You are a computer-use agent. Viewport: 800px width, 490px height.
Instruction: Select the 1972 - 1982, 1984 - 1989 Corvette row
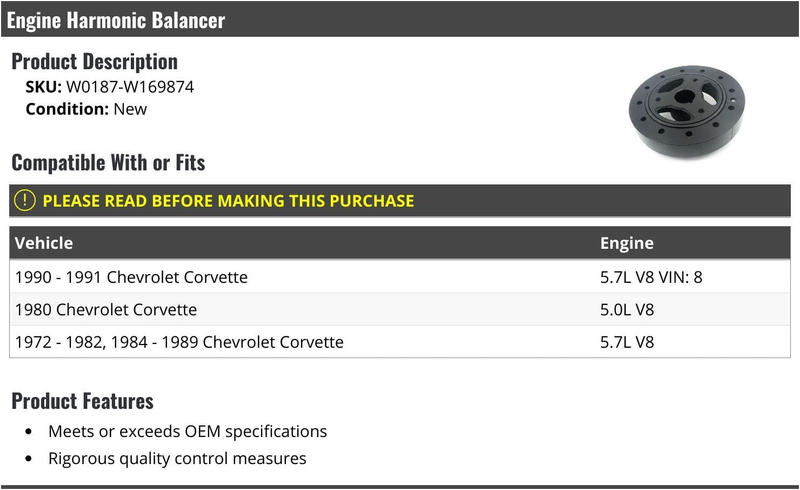coord(400,341)
